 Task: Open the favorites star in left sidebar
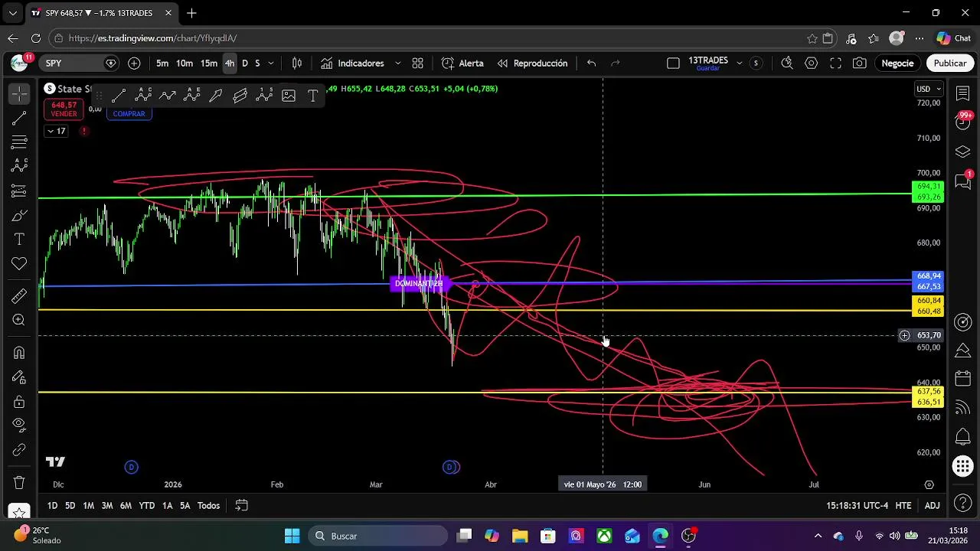click(x=19, y=511)
